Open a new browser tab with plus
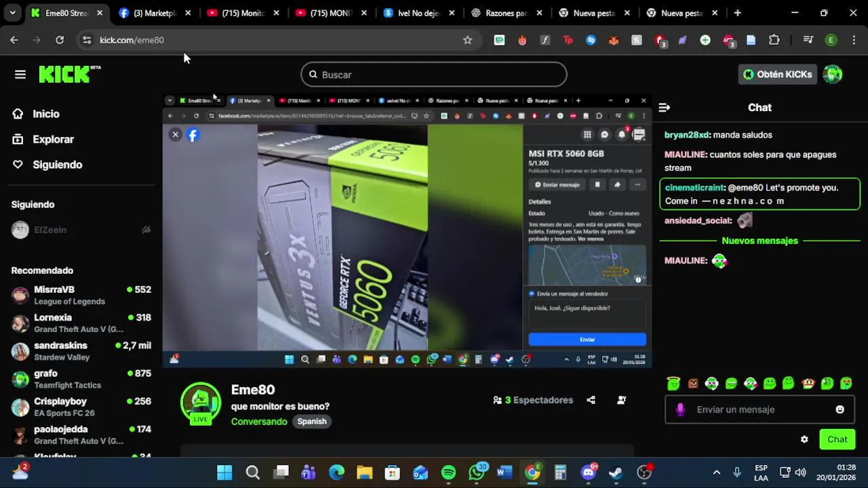 pos(737,13)
